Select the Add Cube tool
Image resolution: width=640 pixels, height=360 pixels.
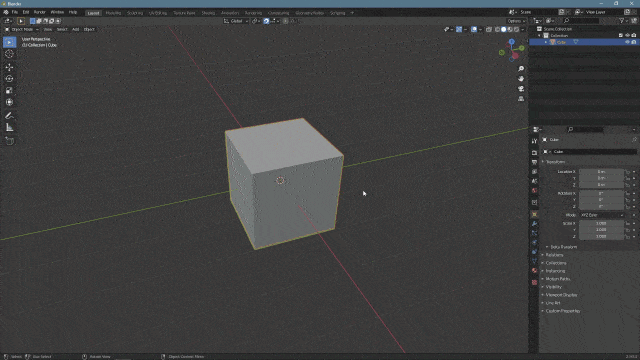point(9,141)
